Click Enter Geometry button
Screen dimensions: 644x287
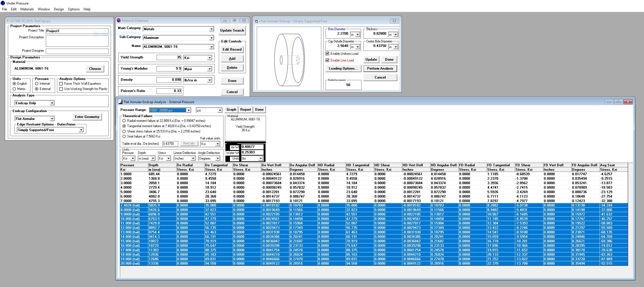87,117
